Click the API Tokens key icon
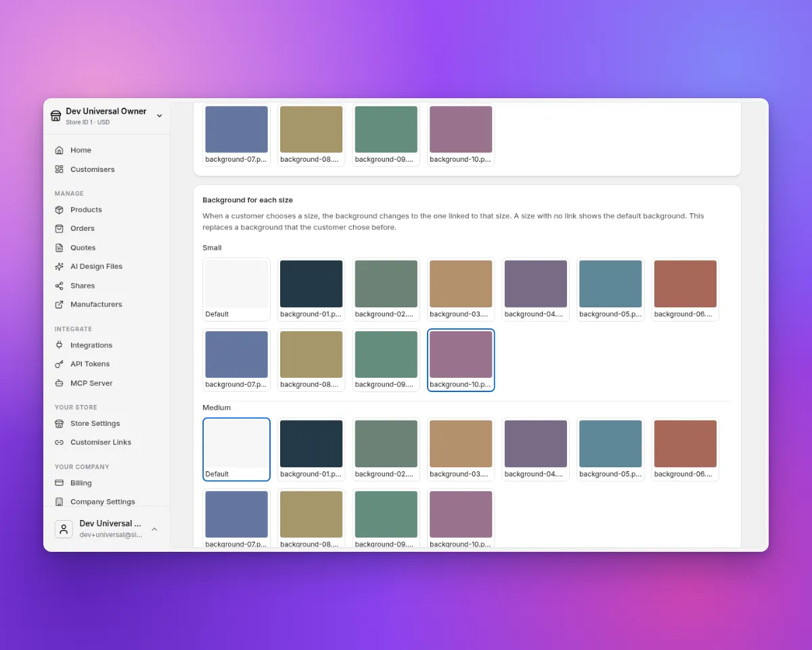Screen dimensions: 812x650 60,364
